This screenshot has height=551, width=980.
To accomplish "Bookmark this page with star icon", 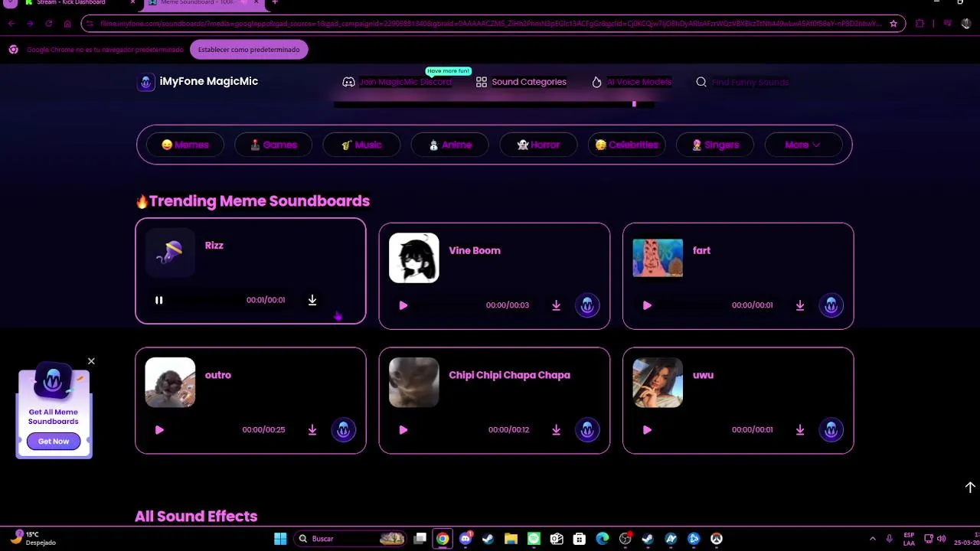I will click(x=893, y=24).
